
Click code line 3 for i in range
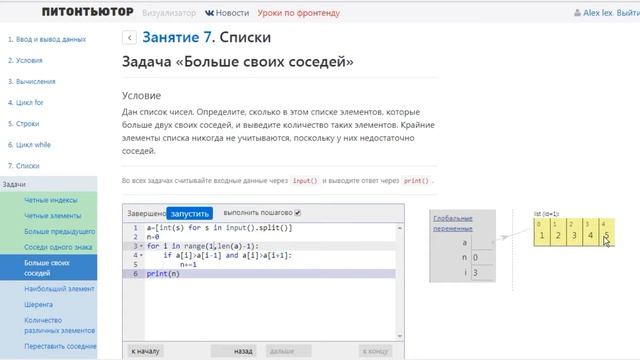[202, 246]
